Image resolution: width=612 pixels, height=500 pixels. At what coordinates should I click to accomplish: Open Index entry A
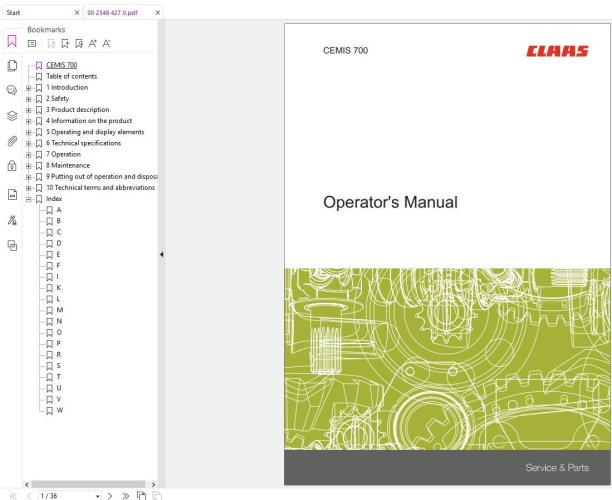click(59, 210)
